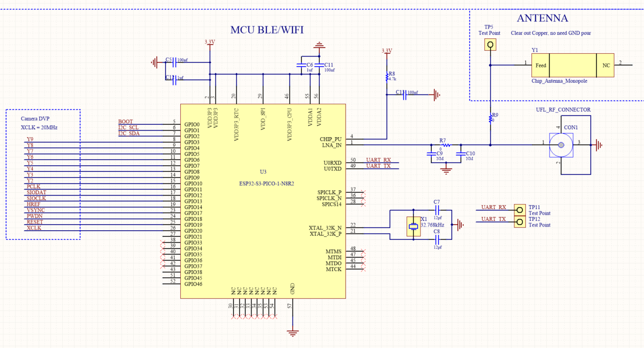Image resolution: width=644 pixels, height=348 pixels.
Task: Click the U3 designator text
Action: (263, 171)
